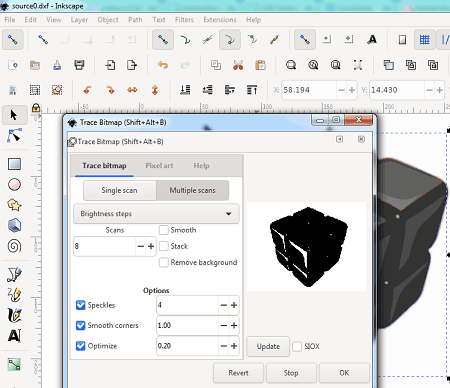Click the Cut scissors icon
Image resolution: width=450 pixels, height=388 pixels.
238,65
